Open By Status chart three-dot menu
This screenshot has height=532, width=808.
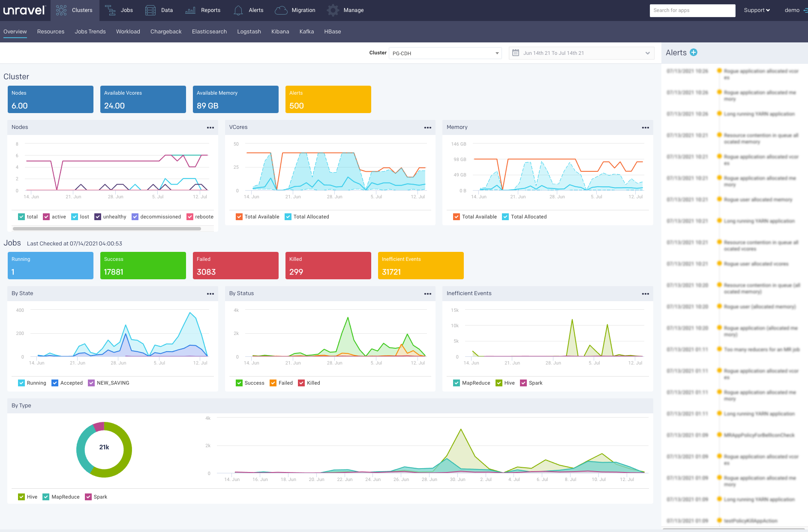428,294
